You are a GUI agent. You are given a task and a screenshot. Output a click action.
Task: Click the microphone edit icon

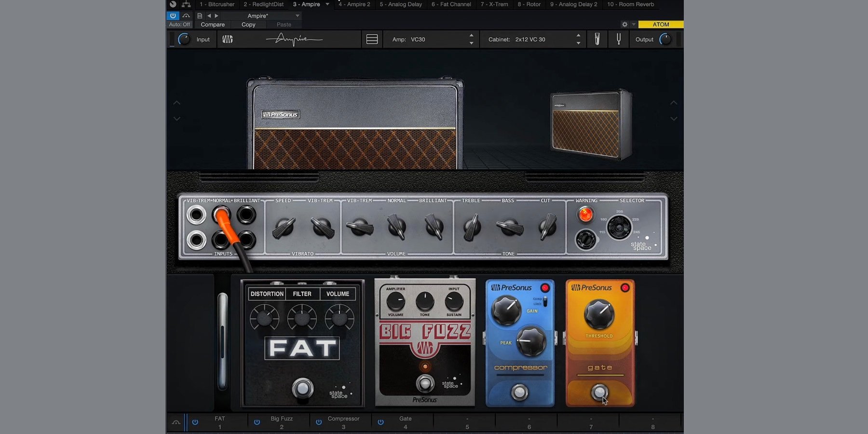pos(597,39)
